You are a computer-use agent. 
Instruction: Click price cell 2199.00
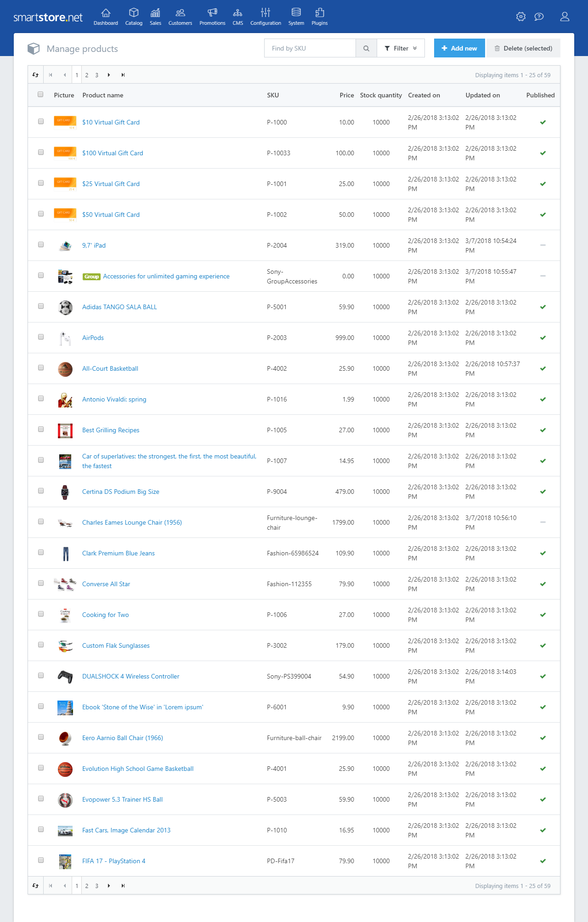(x=343, y=738)
